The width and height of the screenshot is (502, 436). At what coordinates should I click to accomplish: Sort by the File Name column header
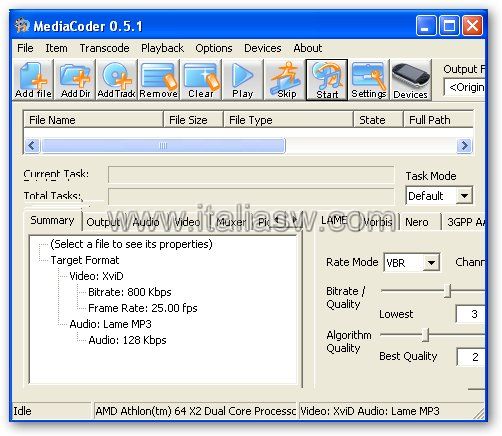[x=93, y=120]
